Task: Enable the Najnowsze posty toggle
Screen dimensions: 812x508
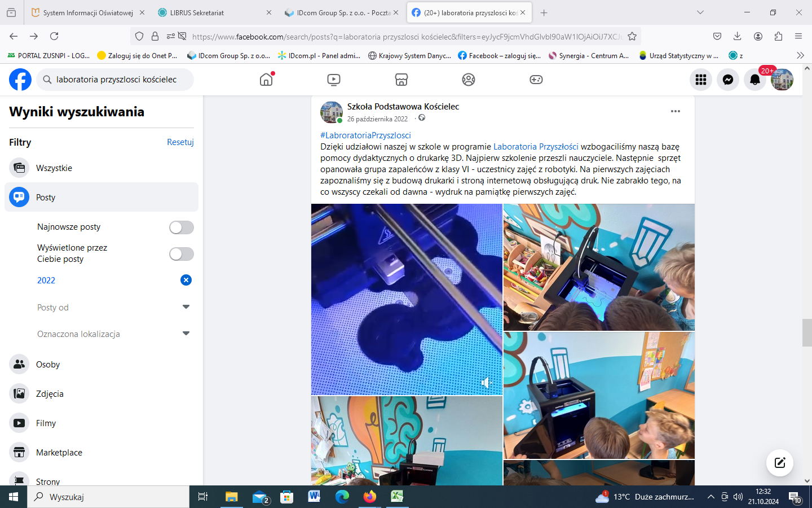Action: click(x=182, y=227)
